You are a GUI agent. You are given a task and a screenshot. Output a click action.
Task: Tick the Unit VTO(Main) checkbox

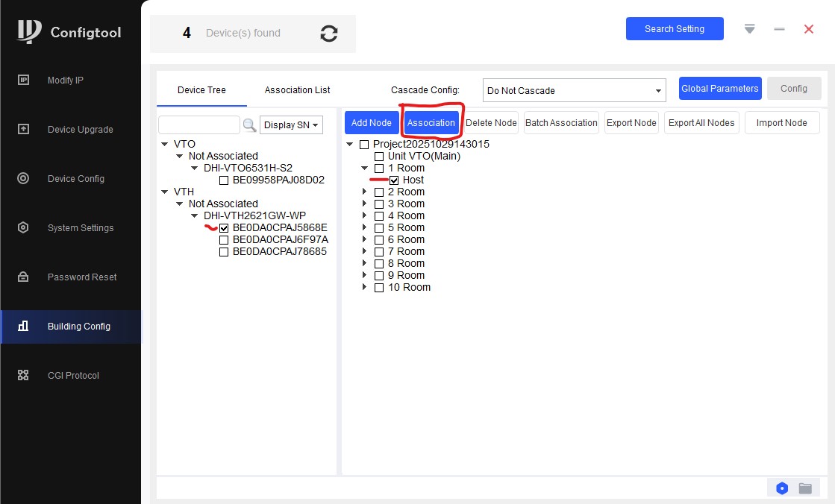(379, 157)
